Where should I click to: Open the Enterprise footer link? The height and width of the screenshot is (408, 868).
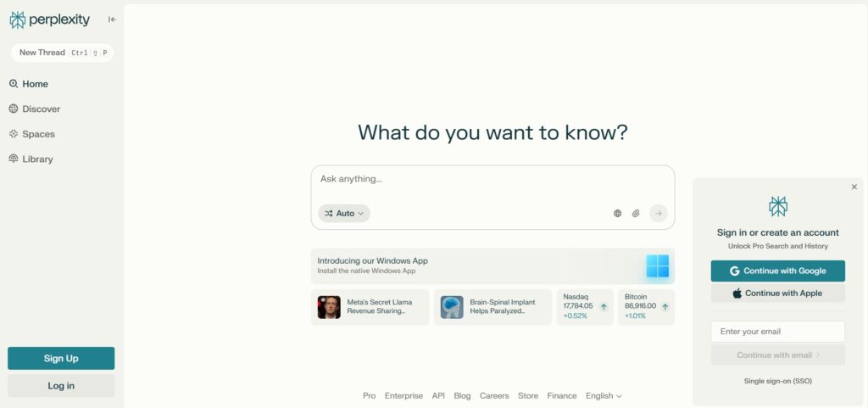[x=403, y=396]
